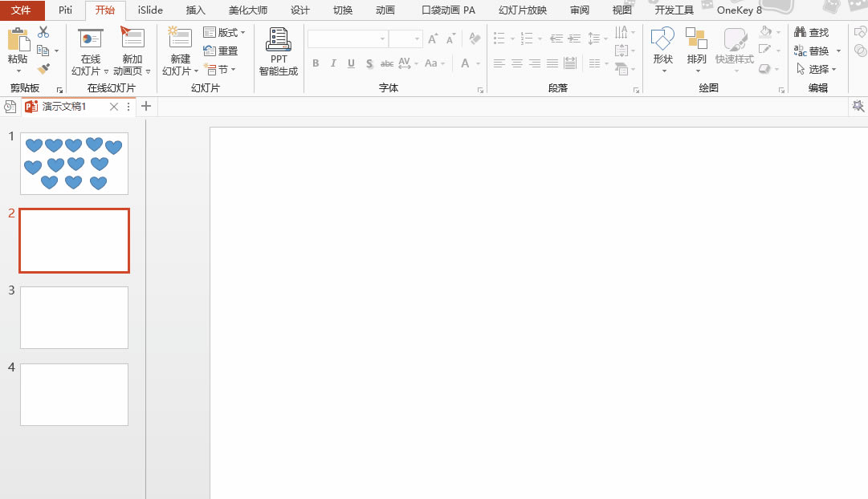
Task: Click the Cut scissors icon
Action: (43, 32)
